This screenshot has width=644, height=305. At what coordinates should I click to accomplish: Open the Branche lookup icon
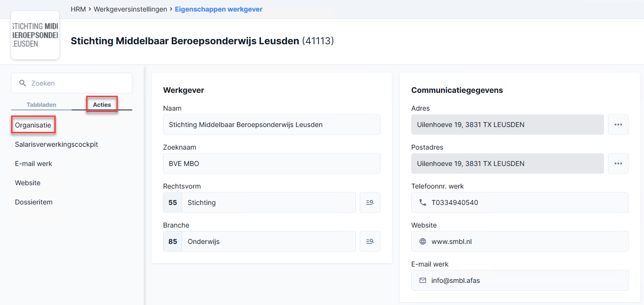point(370,241)
